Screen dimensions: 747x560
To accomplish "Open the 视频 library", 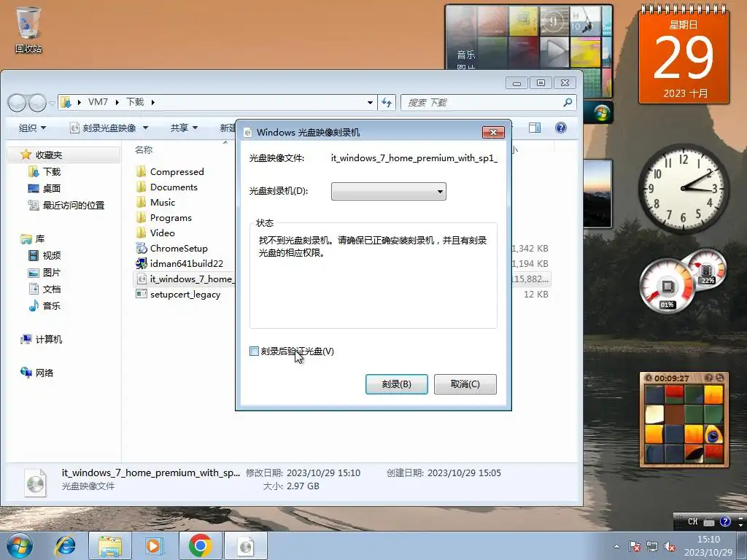I will pos(44,255).
